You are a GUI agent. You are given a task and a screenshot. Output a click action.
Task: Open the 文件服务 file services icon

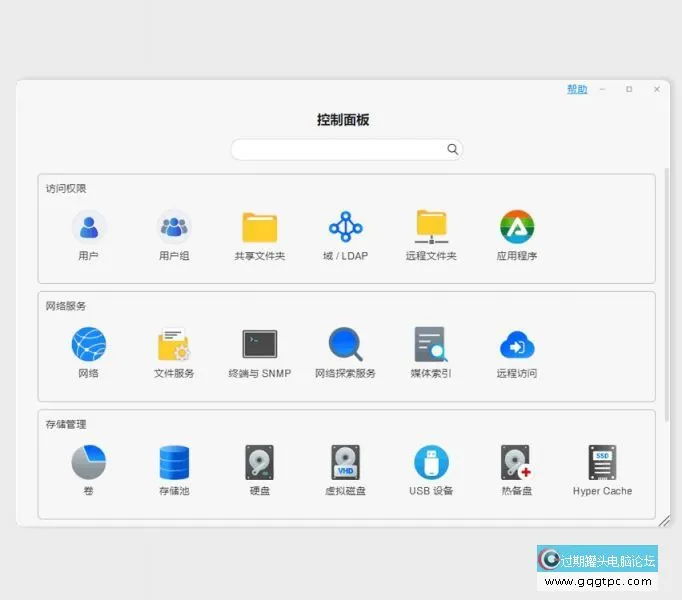coord(174,344)
